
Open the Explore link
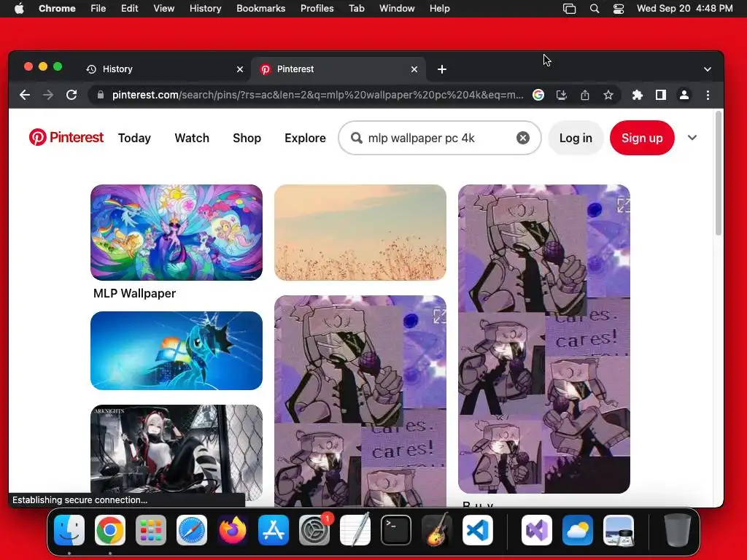coord(306,138)
